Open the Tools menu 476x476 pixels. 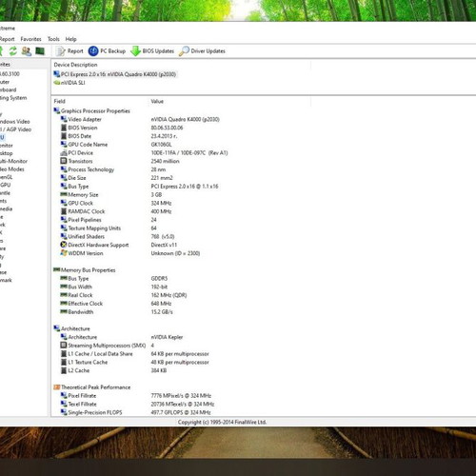[53, 39]
